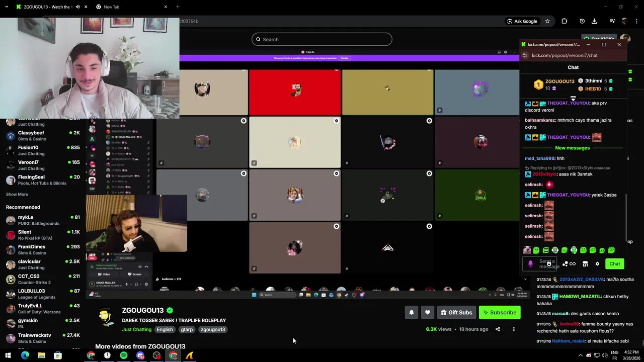
Task: Open recommended channel mykLe
Action: pos(43,220)
